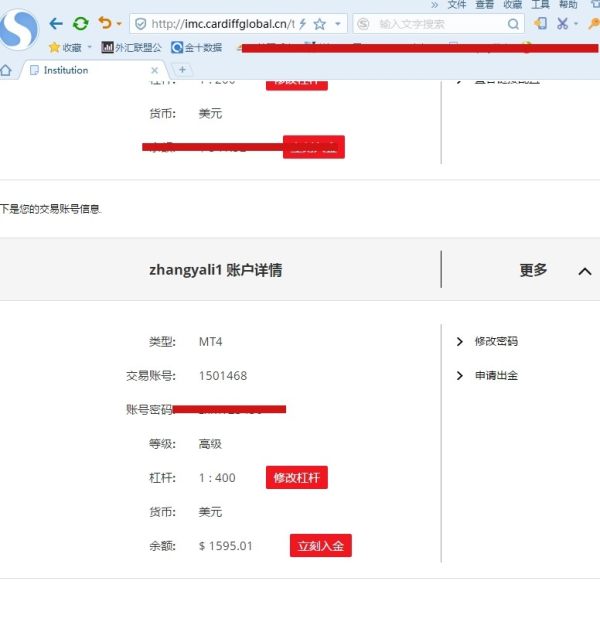Click the Sogou browser logo
Screen dimensions: 600x636
point(19,30)
